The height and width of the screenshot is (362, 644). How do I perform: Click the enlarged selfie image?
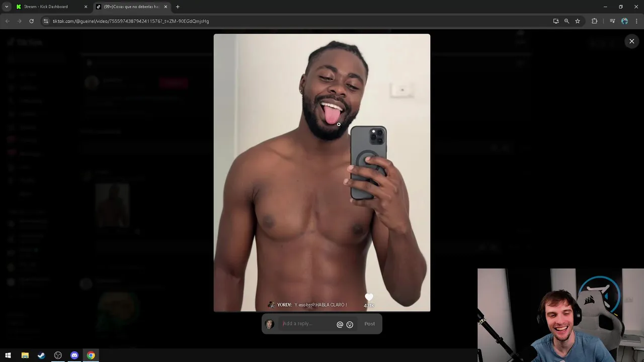coord(322,172)
